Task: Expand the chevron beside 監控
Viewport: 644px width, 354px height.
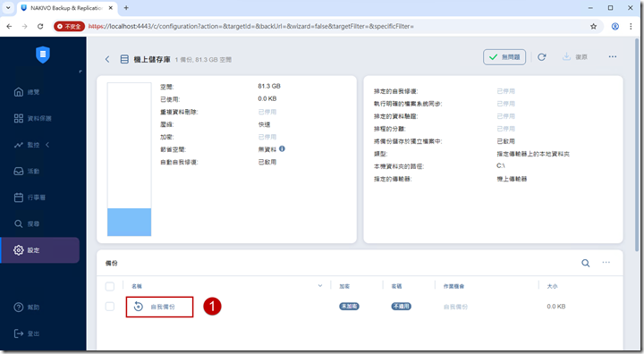Action: point(47,145)
